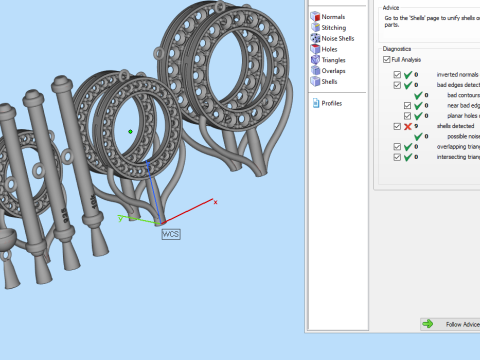Select the Overlaps menu entry
Screen dimensions: 480x360
(x=333, y=71)
